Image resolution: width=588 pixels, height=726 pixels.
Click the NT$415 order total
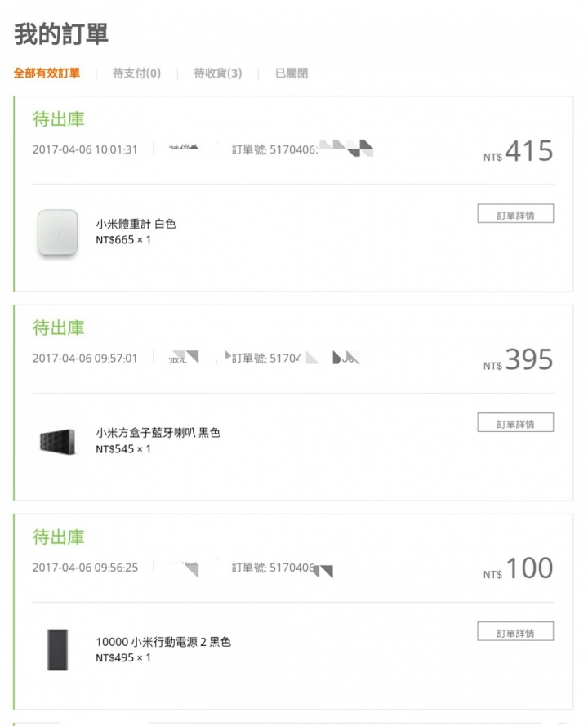pyautogui.click(x=519, y=152)
